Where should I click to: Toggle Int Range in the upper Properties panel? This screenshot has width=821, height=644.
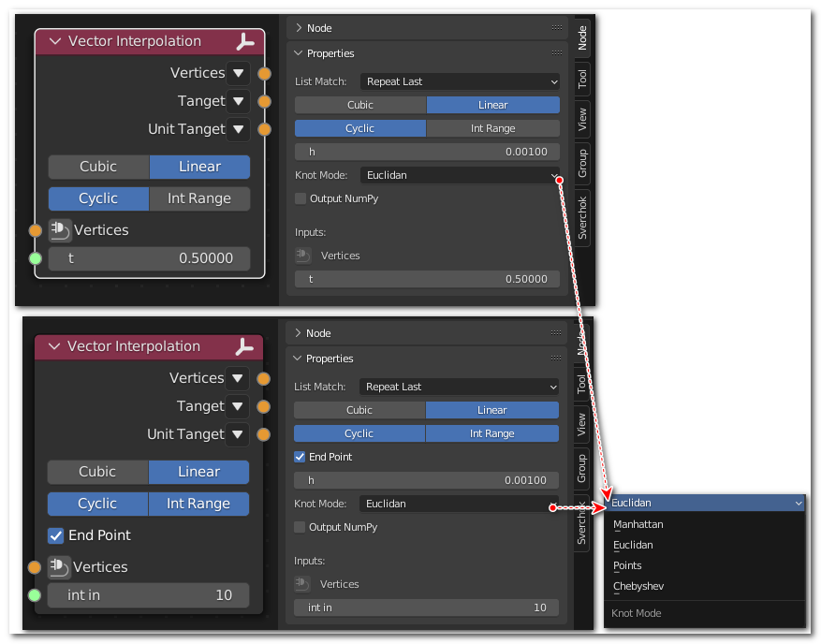[492, 128]
